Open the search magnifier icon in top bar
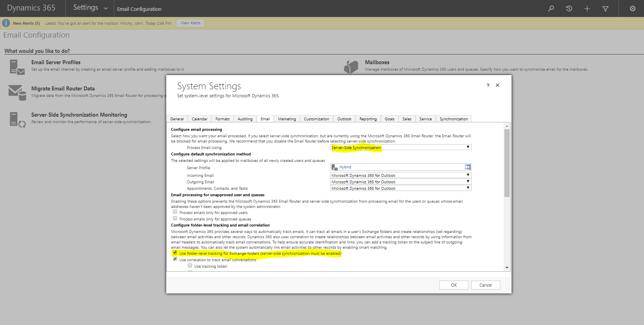 (551, 8)
